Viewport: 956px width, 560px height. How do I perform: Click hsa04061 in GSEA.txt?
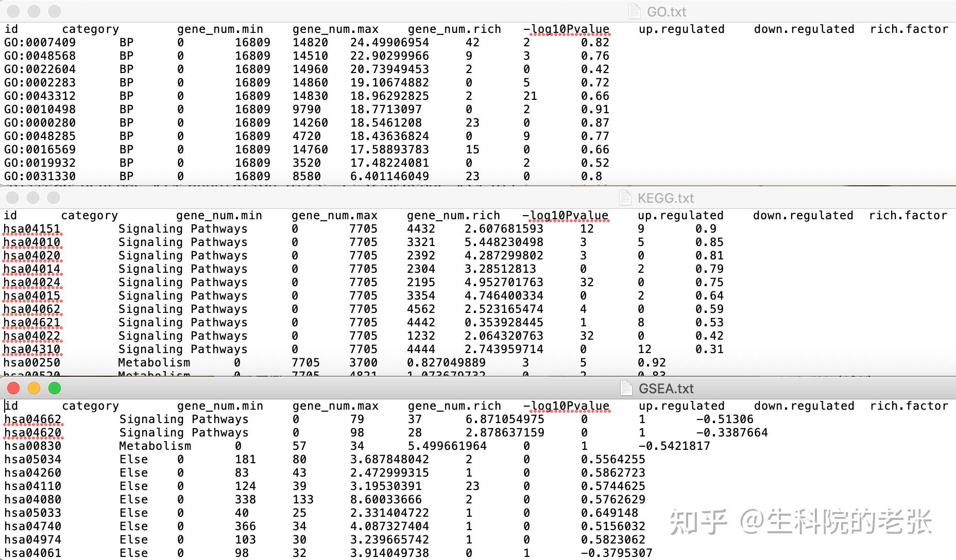tap(33, 553)
